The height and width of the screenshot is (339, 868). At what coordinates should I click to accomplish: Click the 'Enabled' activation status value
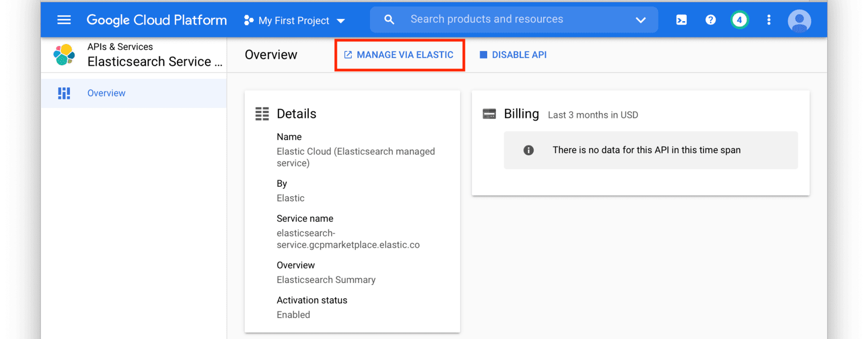tap(293, 315)
